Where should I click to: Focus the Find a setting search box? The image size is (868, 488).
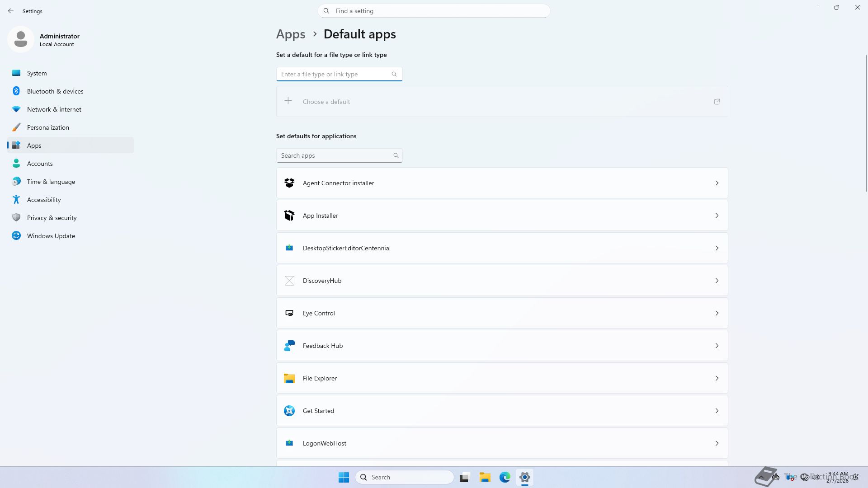434,11
